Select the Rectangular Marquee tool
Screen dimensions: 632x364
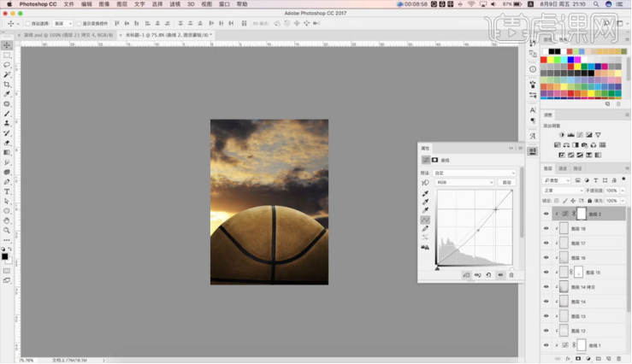click(x=7, y=55)
